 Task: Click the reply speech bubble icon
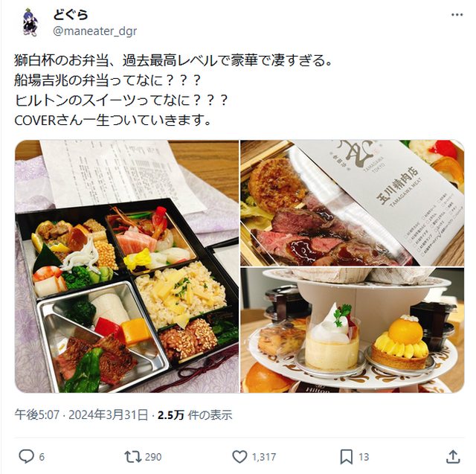pos(27,456)
